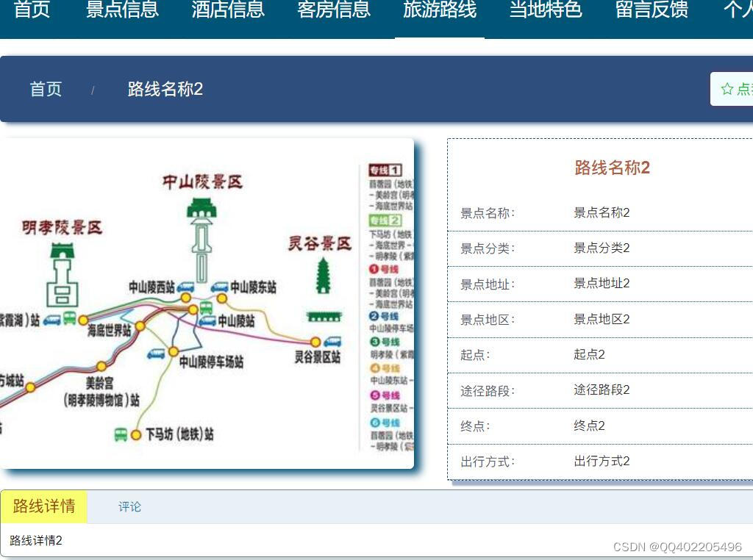Open the 客房信息 navigation menu
Image resolution: width=753 pixels, height=560 pixels.
(333, 10)
